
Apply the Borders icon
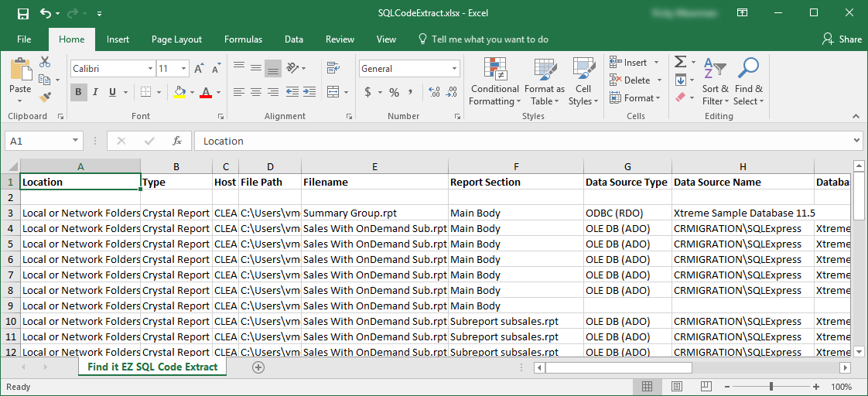coord(145,92)
